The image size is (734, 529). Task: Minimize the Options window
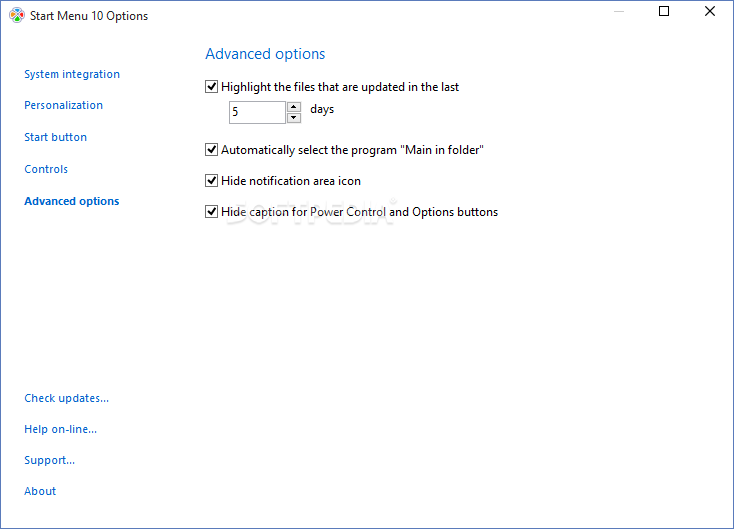tap(619, 11)
